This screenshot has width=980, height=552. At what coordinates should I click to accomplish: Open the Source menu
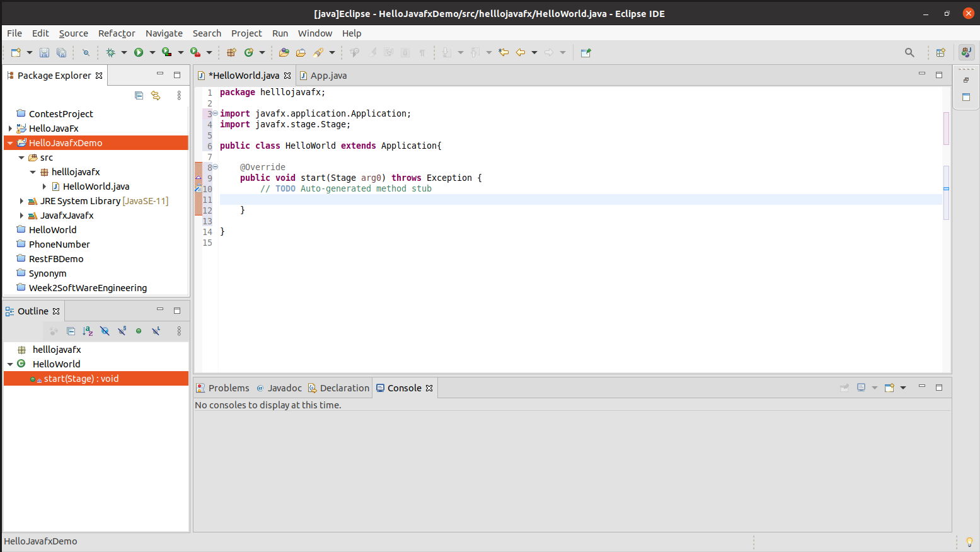point(73,33)
